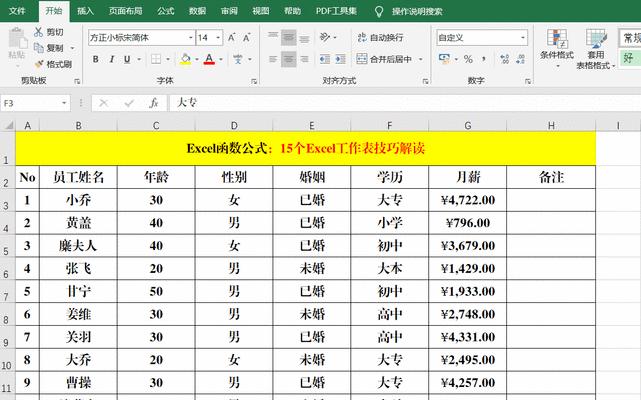Viewport: 641px width, 400px height.
Task: Click the 自动换行 wrap text button
Action: [380, 38]
